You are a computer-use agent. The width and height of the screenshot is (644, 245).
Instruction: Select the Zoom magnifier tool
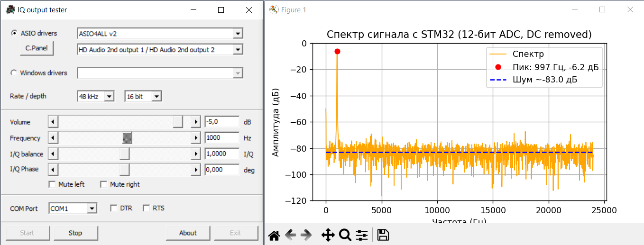[345, 235]
